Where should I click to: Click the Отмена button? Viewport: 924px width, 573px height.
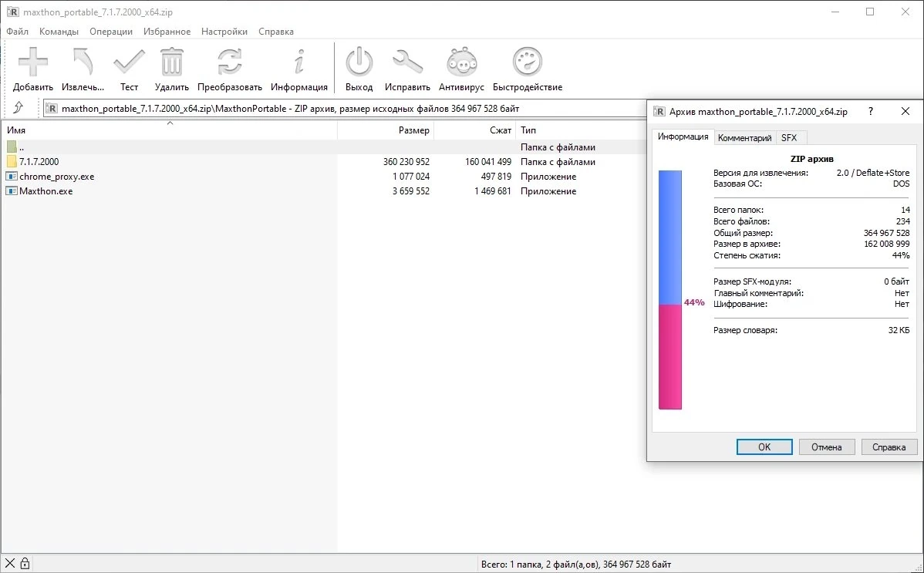tap(826, 447)
